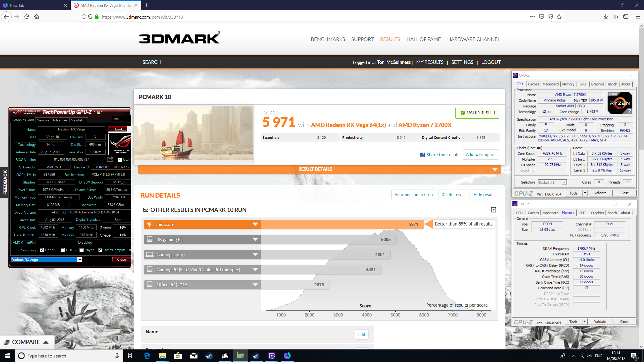Screen dimensions: 644x362
Task: Open the Advanced tab in GPU-Z
Action: (60, 120)
